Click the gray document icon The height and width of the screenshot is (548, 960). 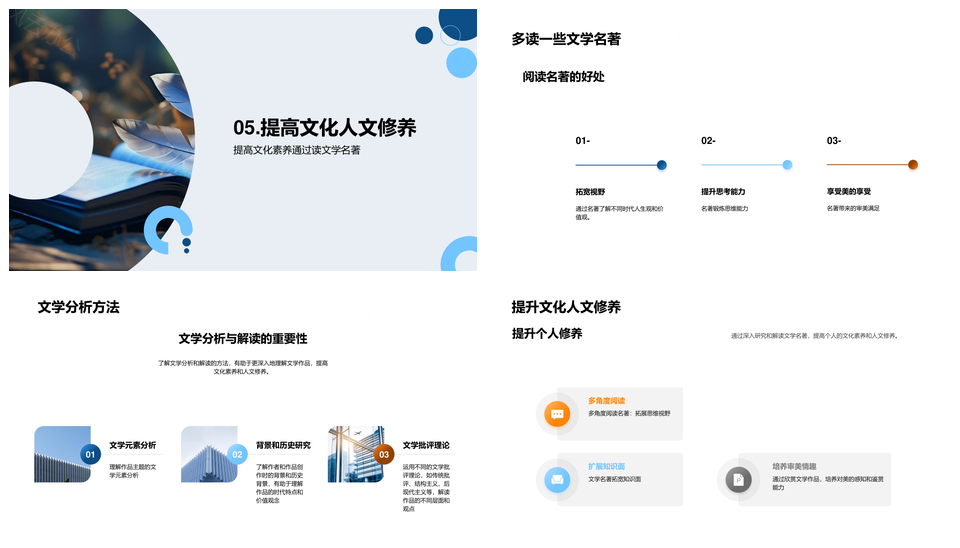click(739, 480)
